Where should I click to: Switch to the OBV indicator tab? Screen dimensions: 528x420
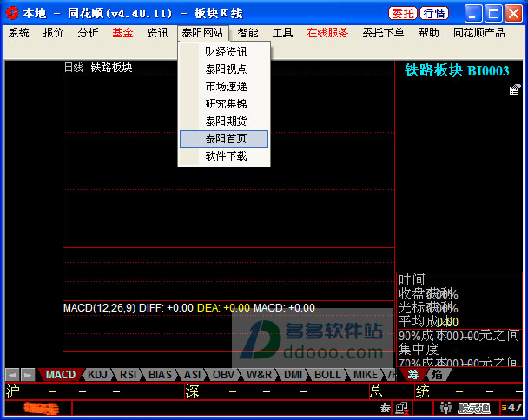(223, 375)
